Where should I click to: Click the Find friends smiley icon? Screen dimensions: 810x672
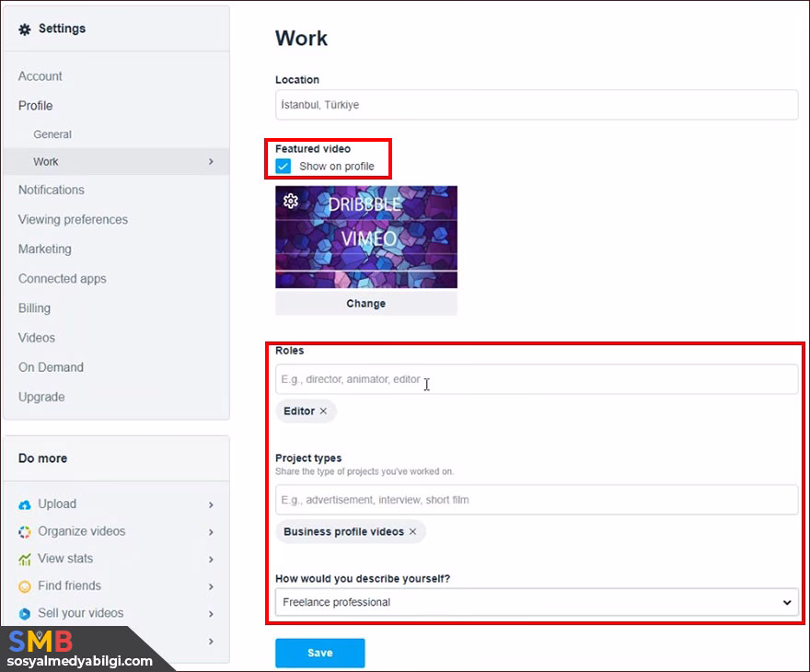click(x=24, y=585)
